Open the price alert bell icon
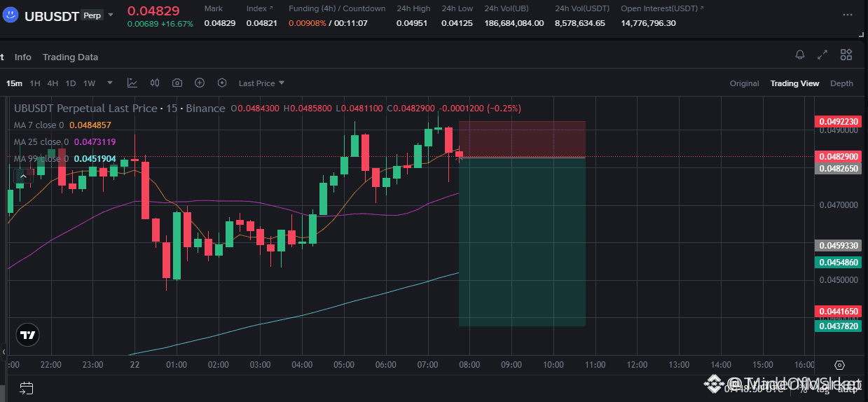This screenshot has height=402, width=868. tap(800, 55)
